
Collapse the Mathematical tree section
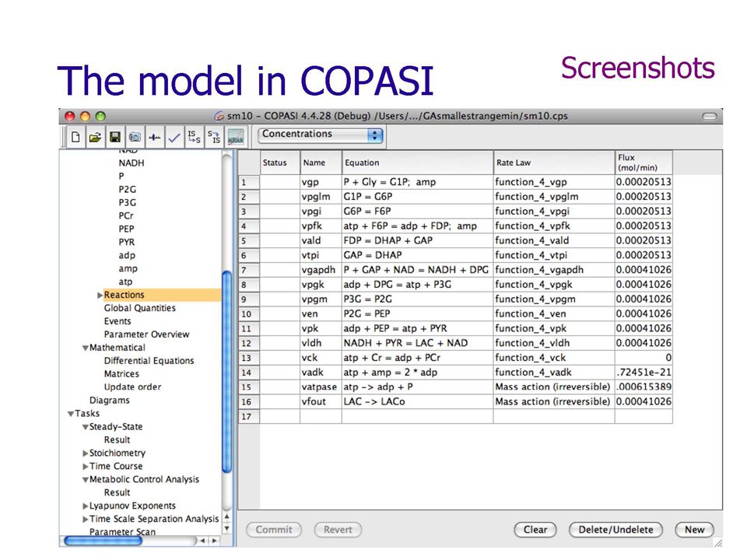click(x=86, y=348)
